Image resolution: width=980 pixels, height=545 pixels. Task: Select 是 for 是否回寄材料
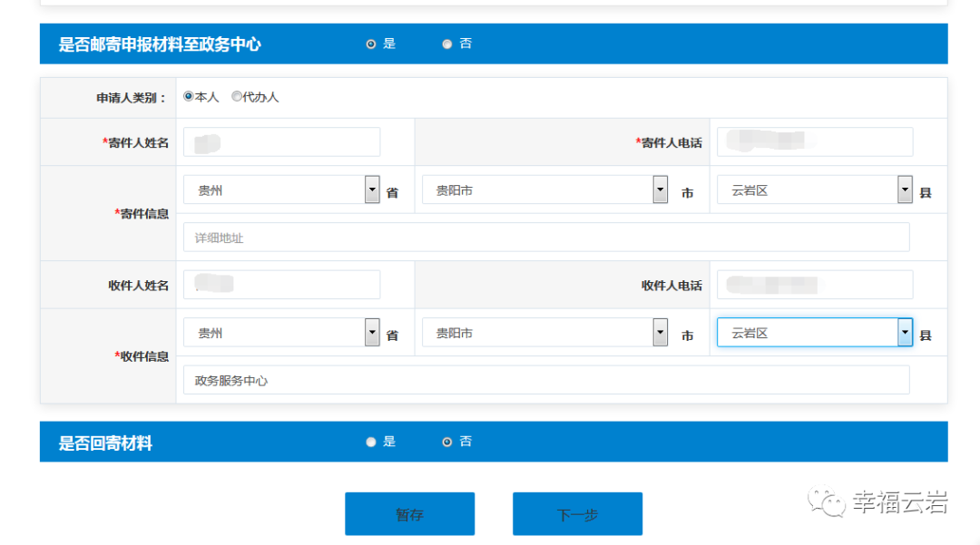coord(371,442)
